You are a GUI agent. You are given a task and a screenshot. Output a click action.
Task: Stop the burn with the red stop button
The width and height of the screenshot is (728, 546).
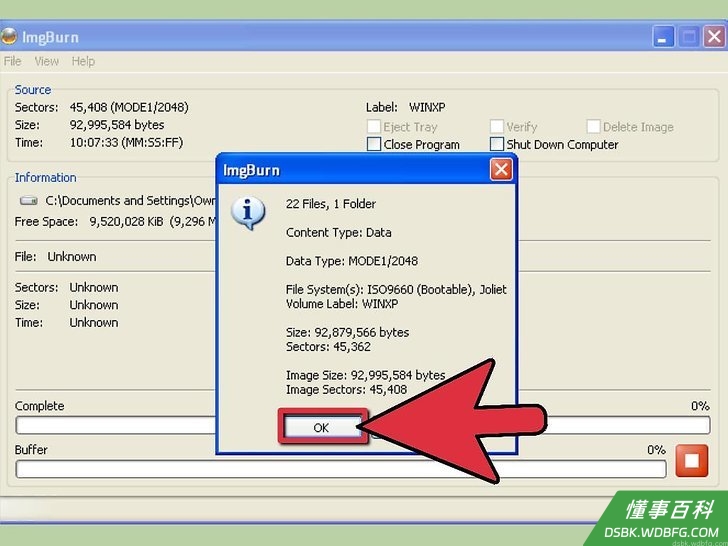tap(692, 461)
